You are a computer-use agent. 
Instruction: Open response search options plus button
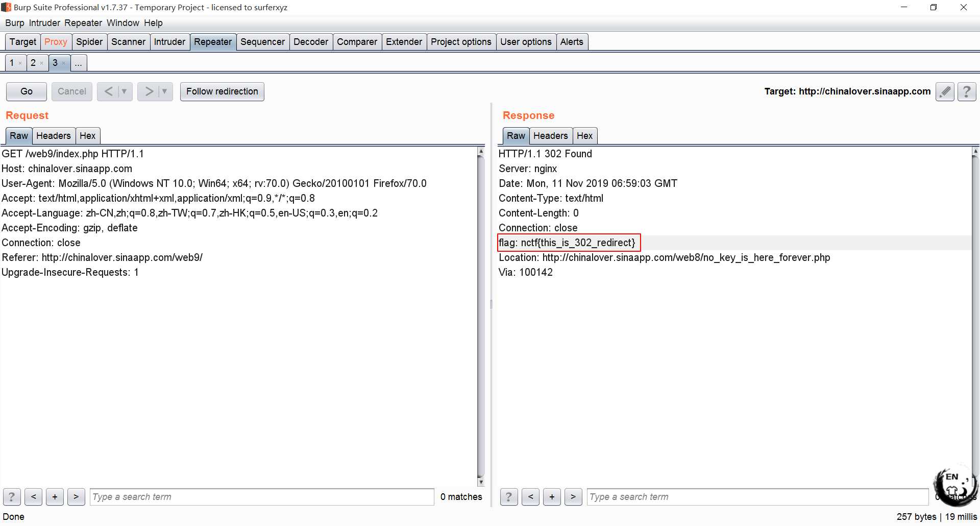click(x=552, y=496)
